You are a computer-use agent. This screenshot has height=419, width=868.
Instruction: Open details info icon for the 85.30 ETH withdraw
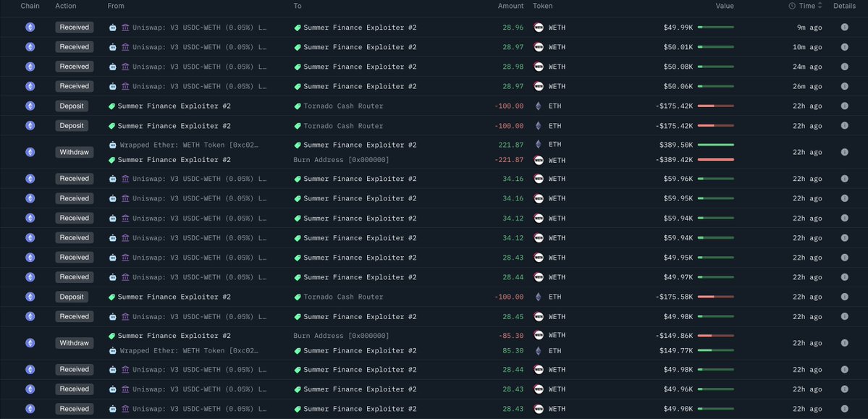[844, 343]
